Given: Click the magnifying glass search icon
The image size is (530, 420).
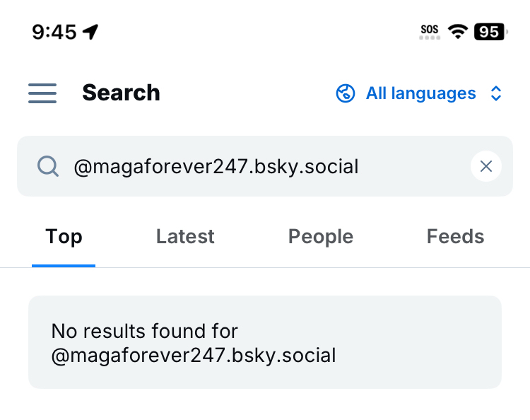Looking at the screenshot, I should (x=48, y=166).
